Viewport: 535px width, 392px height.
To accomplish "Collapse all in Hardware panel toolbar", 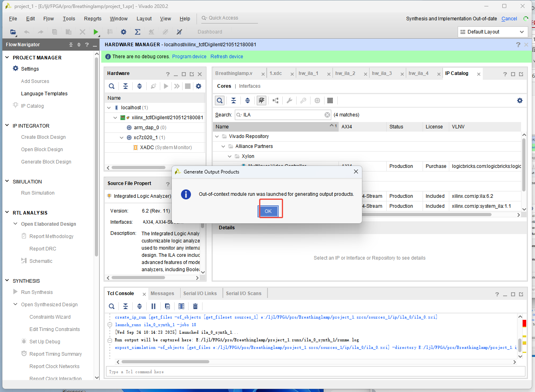I will pyautogui.click(x=126, y=86).
